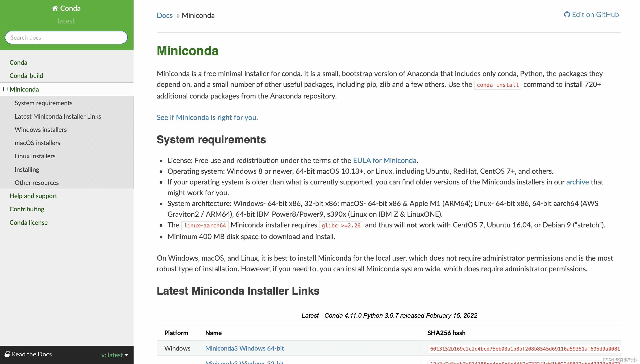Open Conda-build in the sidebar
640x364 pixels.
tap(26, 75)
